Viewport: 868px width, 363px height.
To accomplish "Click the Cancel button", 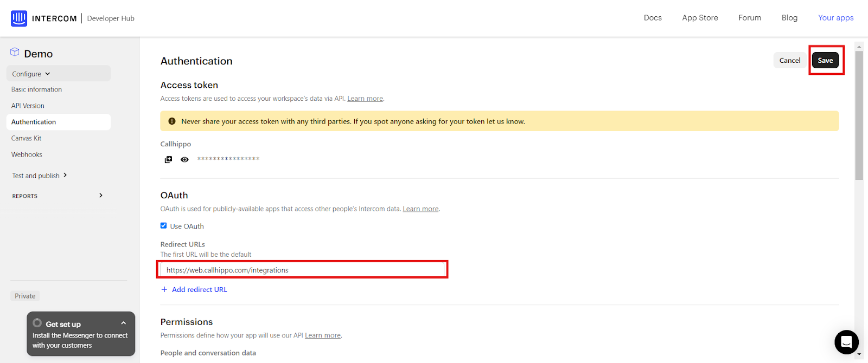I will (790, 60).
